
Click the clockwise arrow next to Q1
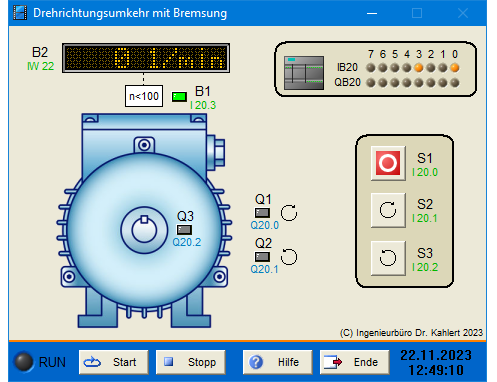point(289,213)
